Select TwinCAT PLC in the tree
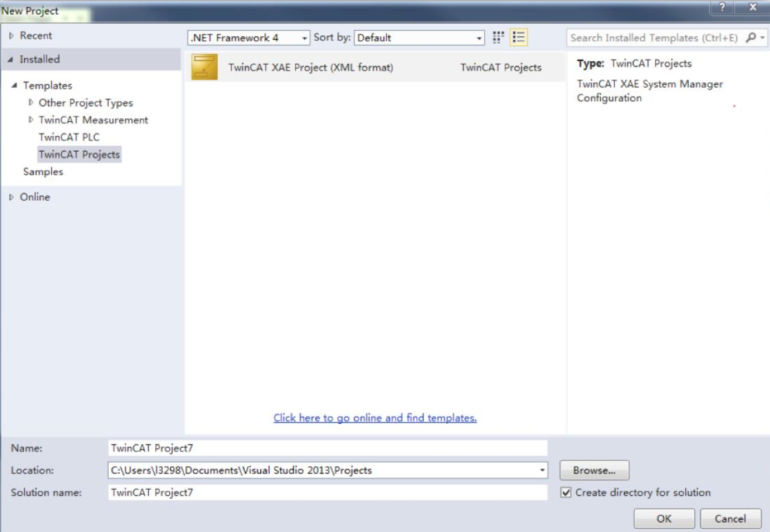Screen dimensions: 770x532 click(69, 138)
